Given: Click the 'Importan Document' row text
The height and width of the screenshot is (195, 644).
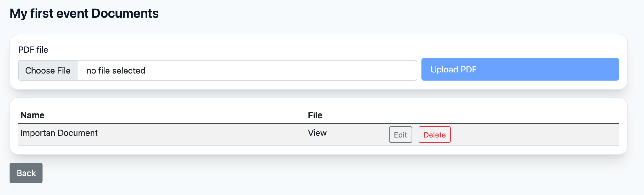Looking at the screenshot, I should point(59,133).
